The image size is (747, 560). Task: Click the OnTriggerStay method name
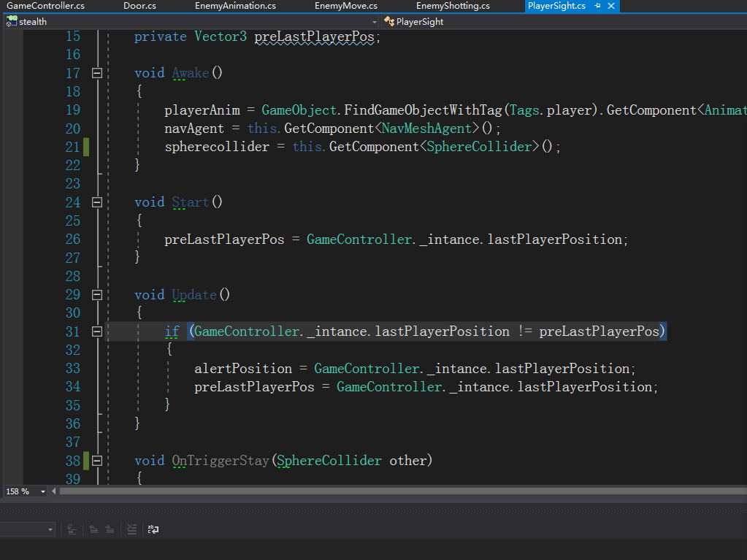(221, 461)
